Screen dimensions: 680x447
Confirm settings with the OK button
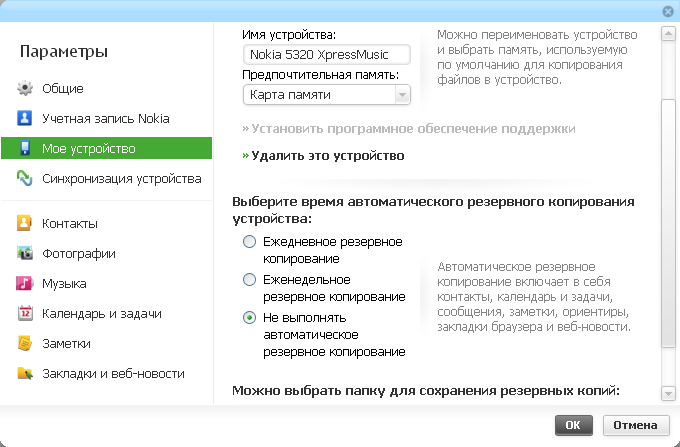pos(574,425)
